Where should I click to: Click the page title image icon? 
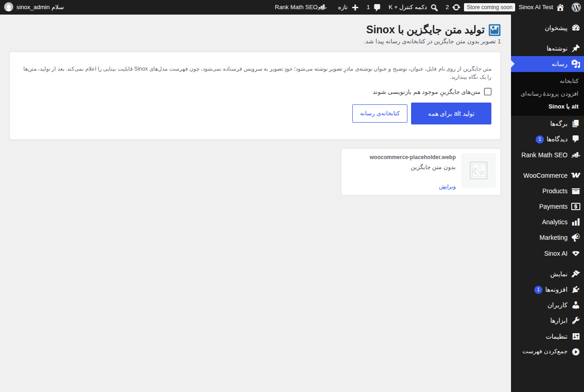495,30
